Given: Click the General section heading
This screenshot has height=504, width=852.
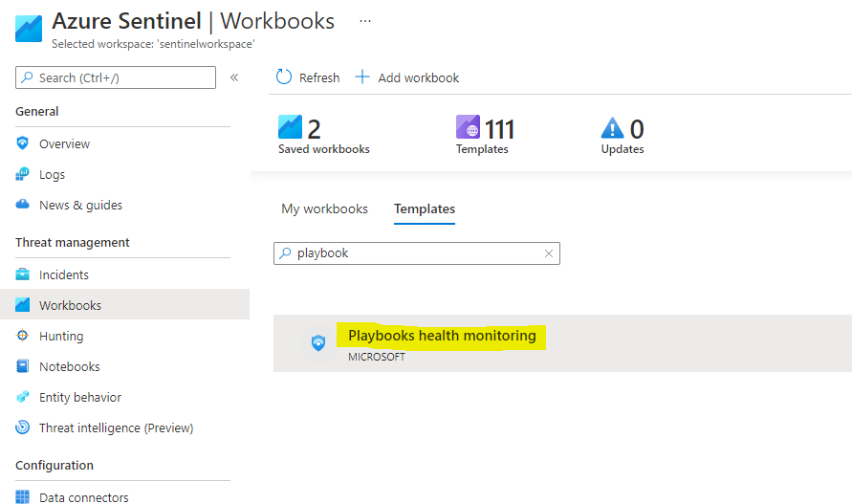Looking at the screenshot, I should (37, 112).
